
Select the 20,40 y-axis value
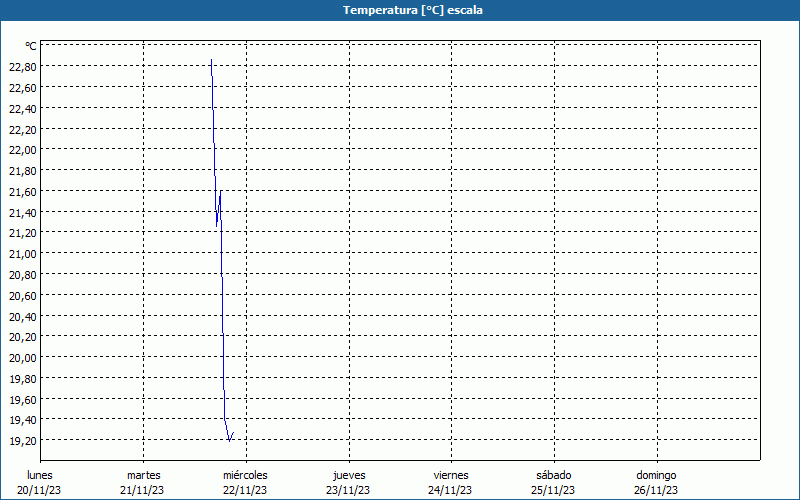click(23, 317)
